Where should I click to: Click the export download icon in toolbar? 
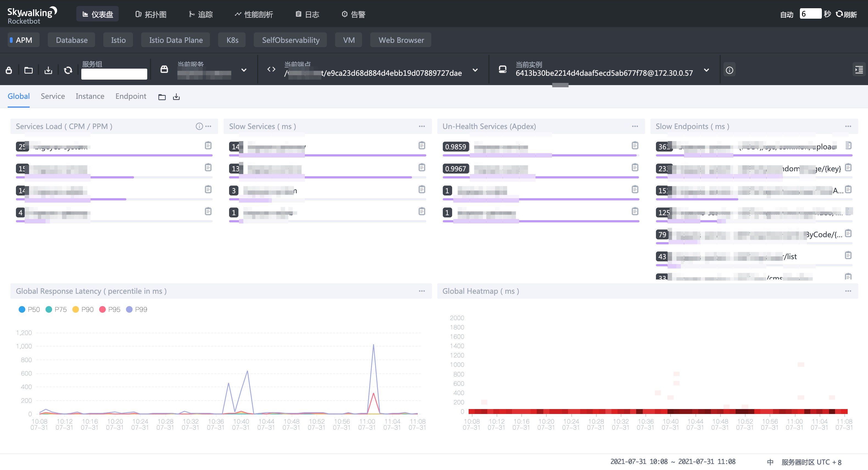coord(48,70)
